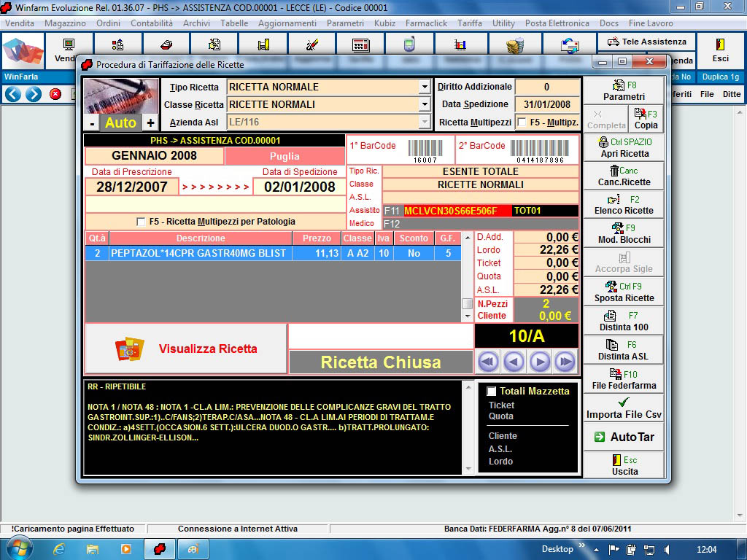This screenshot has height=560, width=747.
Task: Click the Visualizza Ricetta button
Action: pos(186,349)
